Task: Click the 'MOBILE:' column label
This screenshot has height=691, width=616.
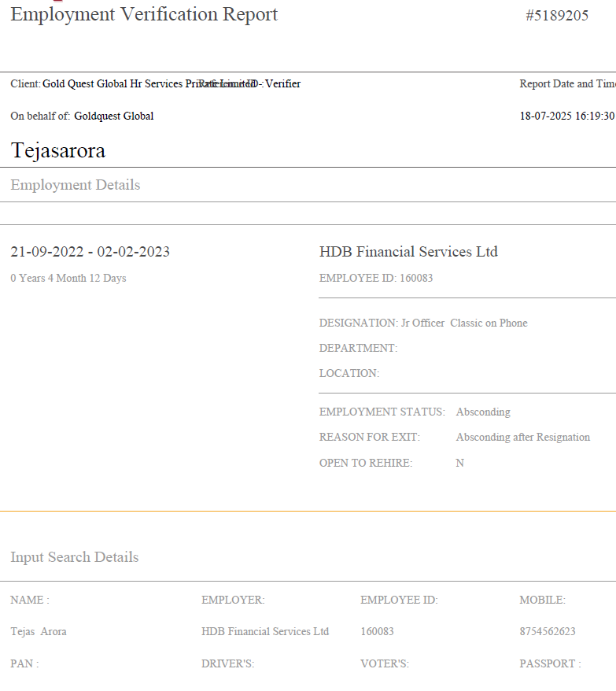Action: 542,600
